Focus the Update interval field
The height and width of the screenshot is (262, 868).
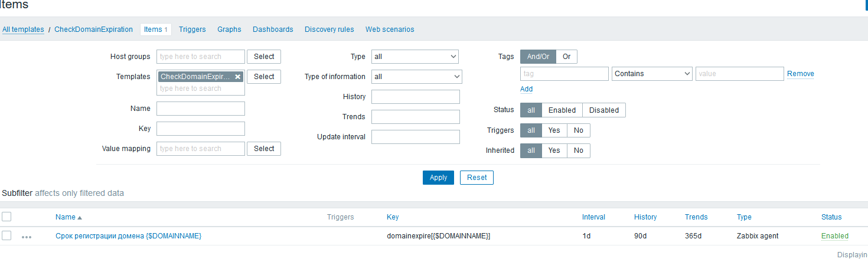[416, 137]
